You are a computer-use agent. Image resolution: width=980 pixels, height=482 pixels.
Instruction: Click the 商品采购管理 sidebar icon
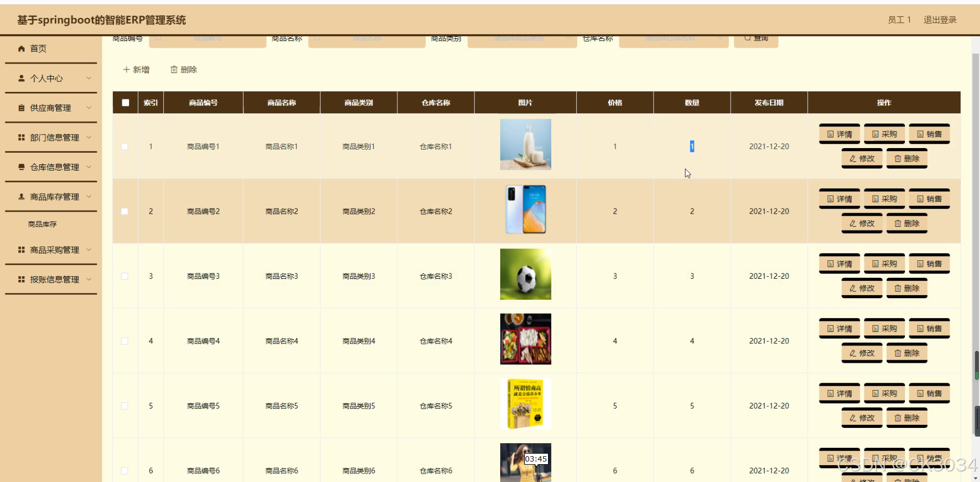click(x=22, y=249)
